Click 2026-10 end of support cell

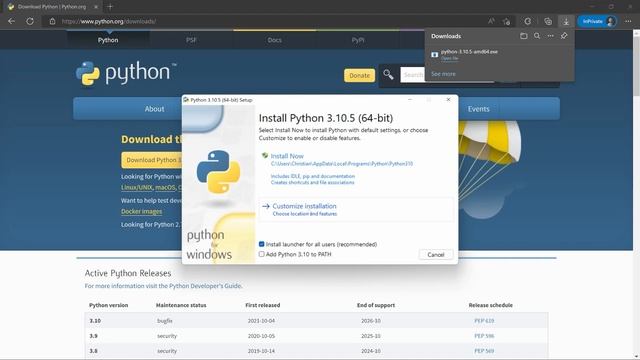pos(371,321)
